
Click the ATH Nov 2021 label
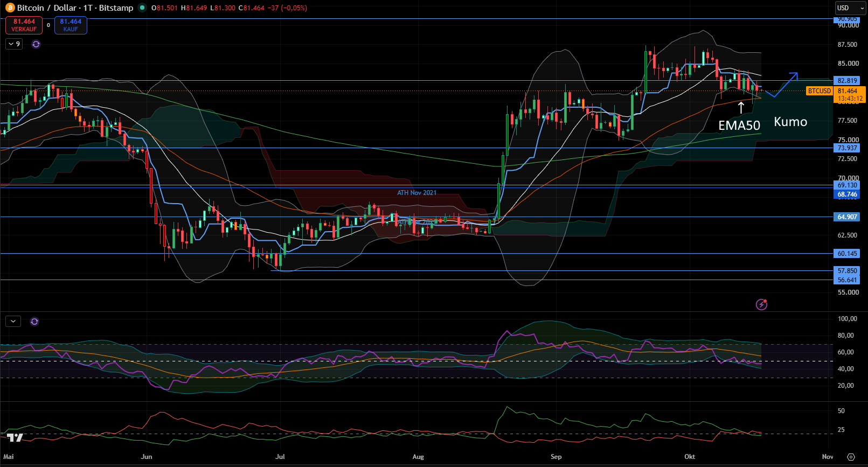point(417,193)
